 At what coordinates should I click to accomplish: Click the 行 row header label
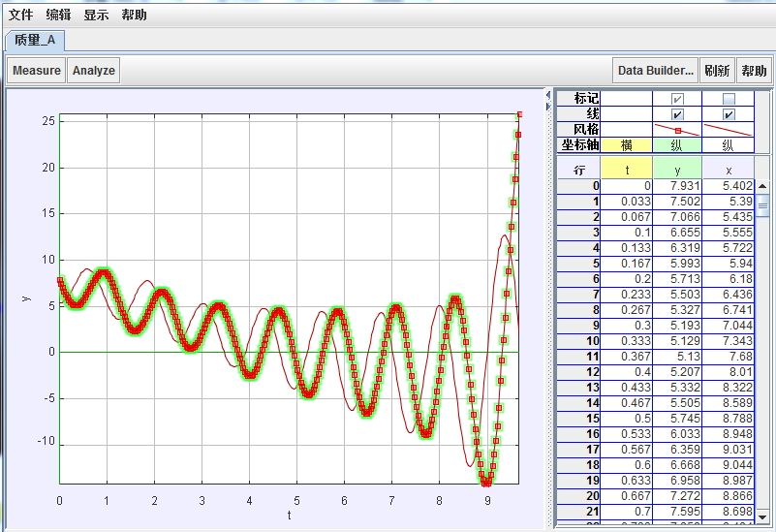(x=579, y=170)
